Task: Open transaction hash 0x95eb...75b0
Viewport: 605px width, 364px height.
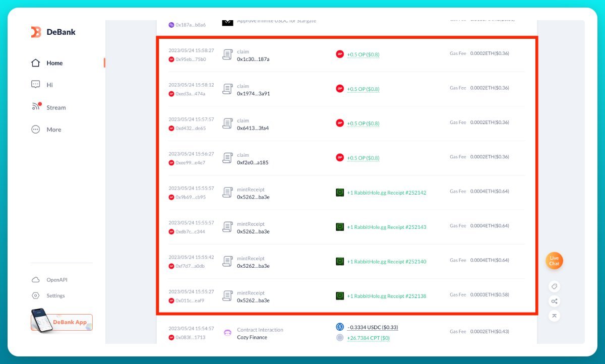Action: (191, 59)
